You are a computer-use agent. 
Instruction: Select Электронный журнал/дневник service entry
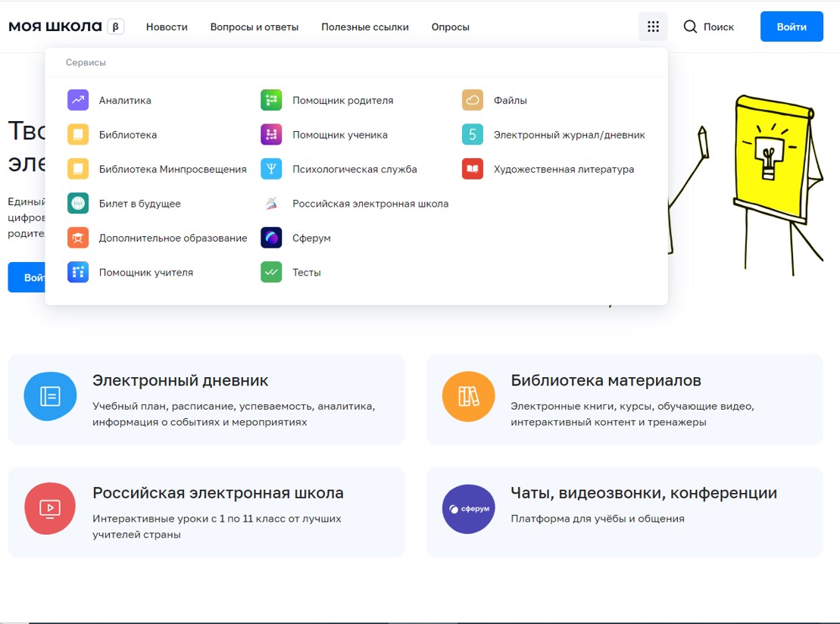point(569,135)
